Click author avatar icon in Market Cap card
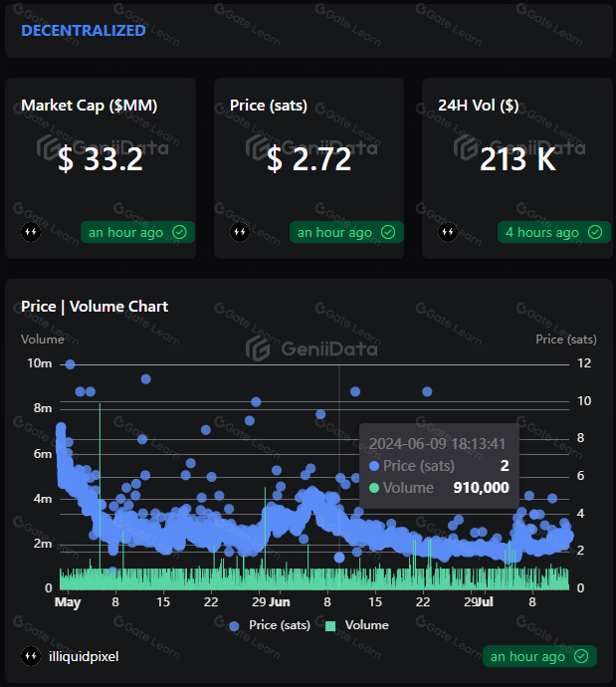The width and height of the screenshot is (616, 687). click(31, 232)
